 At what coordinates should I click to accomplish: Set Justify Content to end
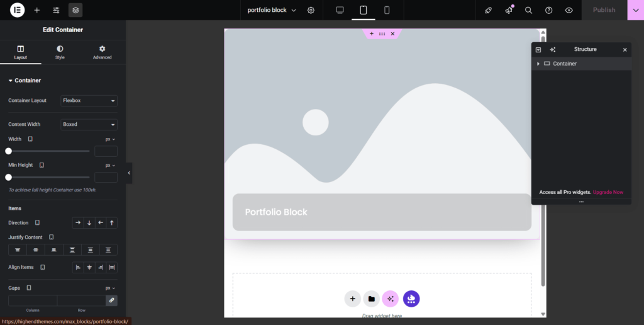[x=54, y=249]
